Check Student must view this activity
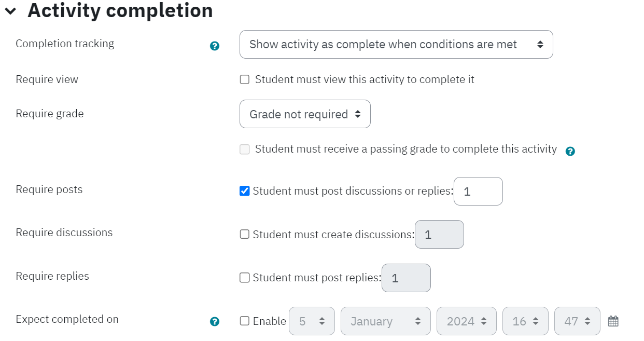The width and height of the screenshot is (644, 341). (245, 79)
